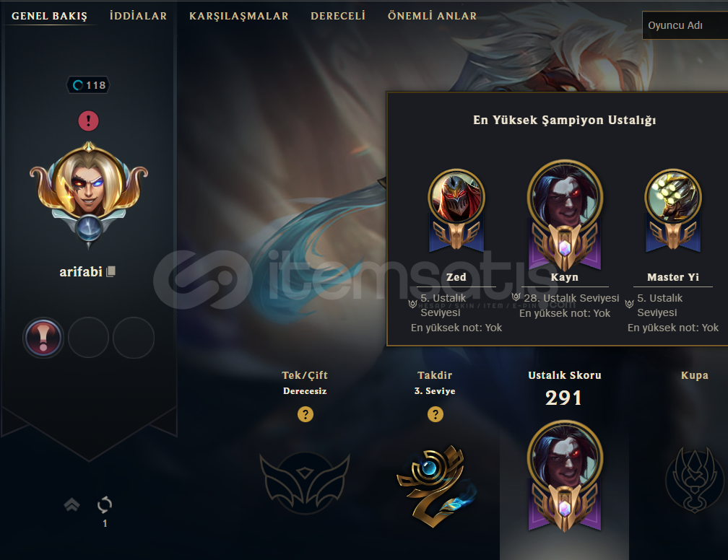Click the level 118 progress badge
This screenshot has width=728, height=560.
point(89,85)
